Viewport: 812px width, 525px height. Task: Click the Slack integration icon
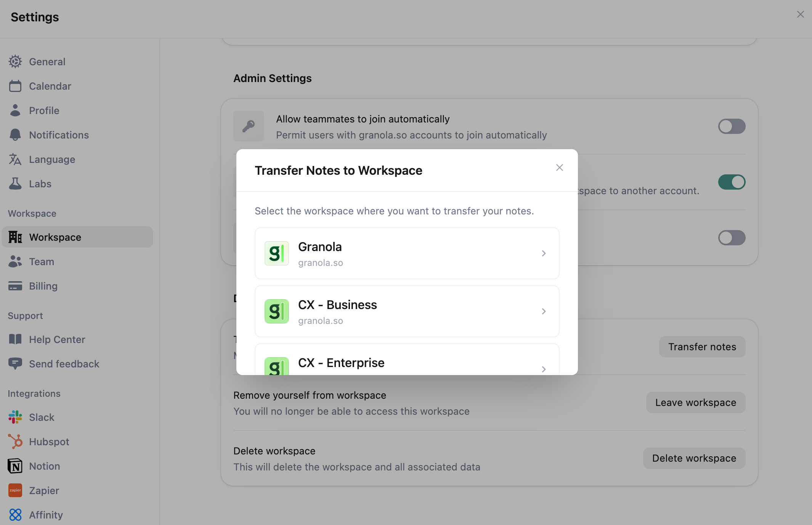[15, 417]
